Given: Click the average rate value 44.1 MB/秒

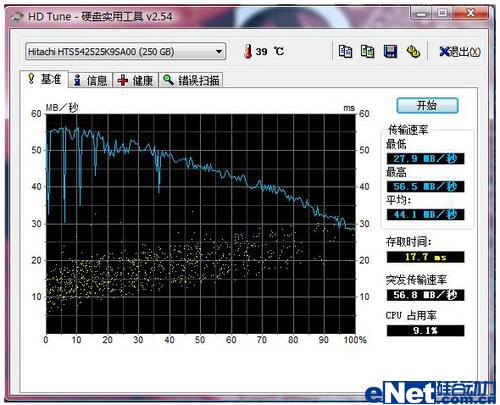Looking at the screenshot, I should 425,214.
